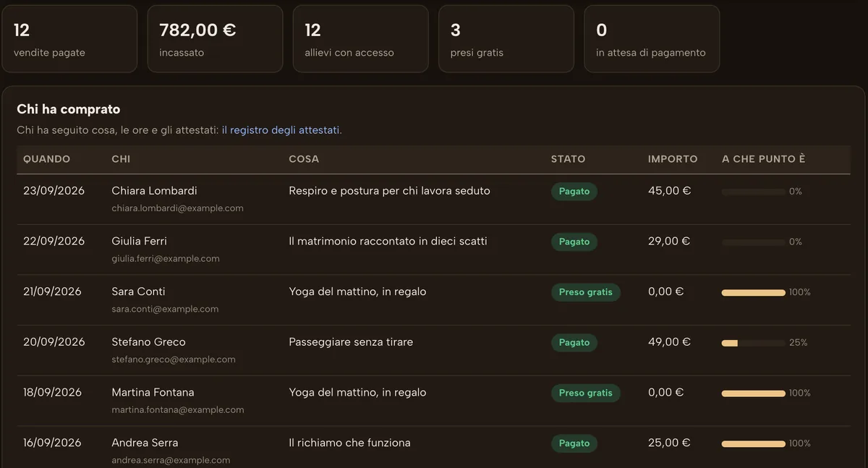Click email martina.fontana@example.com

point(178,409)
